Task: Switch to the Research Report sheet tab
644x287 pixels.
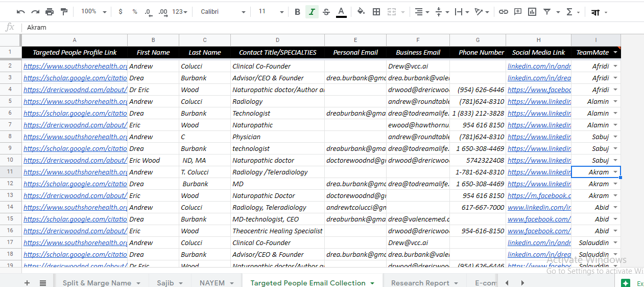Action: pyautogui.click(x=420, y=283)
